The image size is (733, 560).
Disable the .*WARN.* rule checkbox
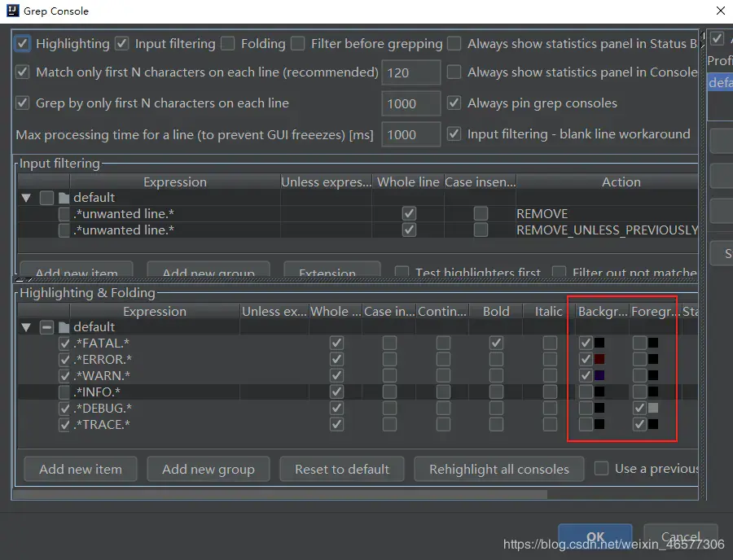point(64,375)
